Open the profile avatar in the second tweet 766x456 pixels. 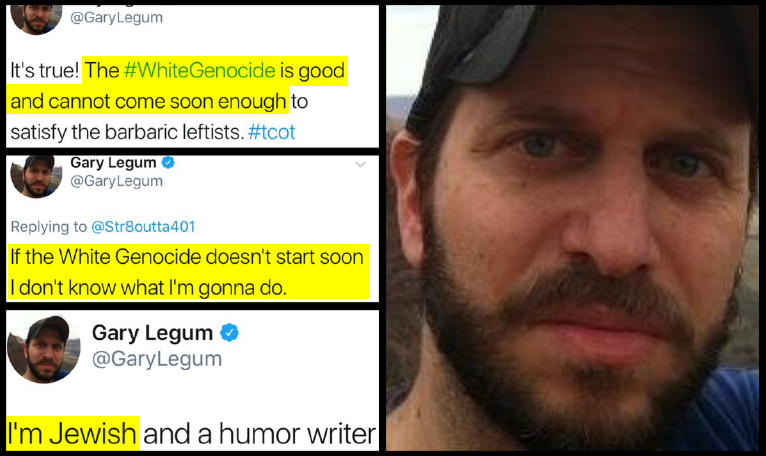coord(36,176)
